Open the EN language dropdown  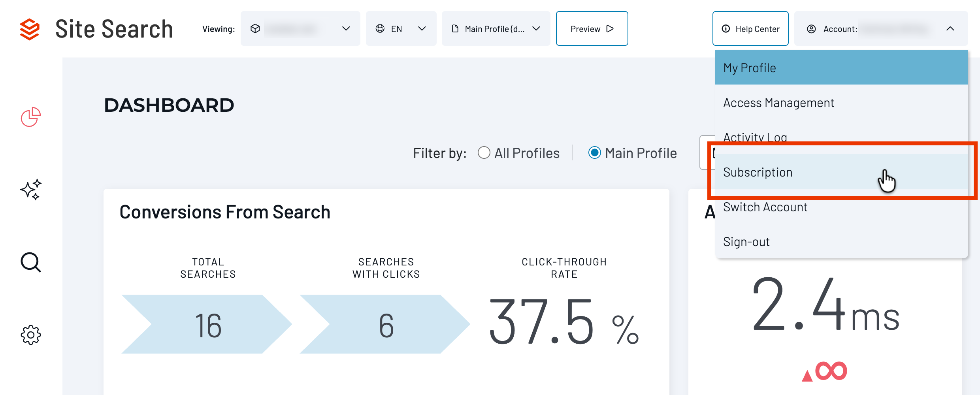pos(401,28)
